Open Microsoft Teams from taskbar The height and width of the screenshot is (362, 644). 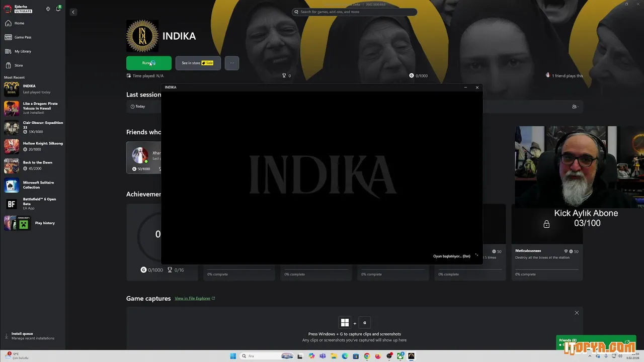(x=323, y=356)
